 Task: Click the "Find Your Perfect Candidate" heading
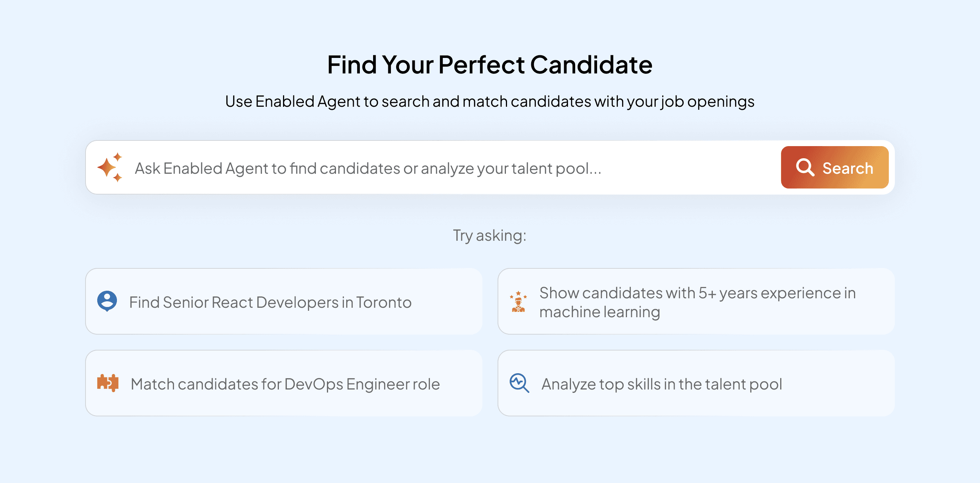point(490,64)
